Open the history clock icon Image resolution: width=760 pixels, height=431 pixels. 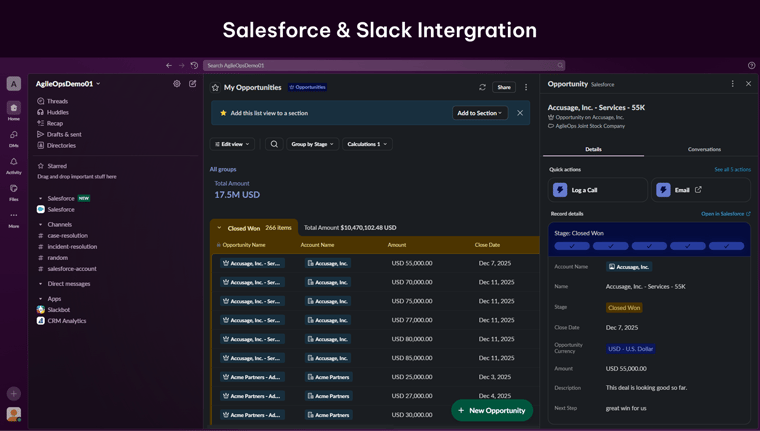tap(194, 65)
